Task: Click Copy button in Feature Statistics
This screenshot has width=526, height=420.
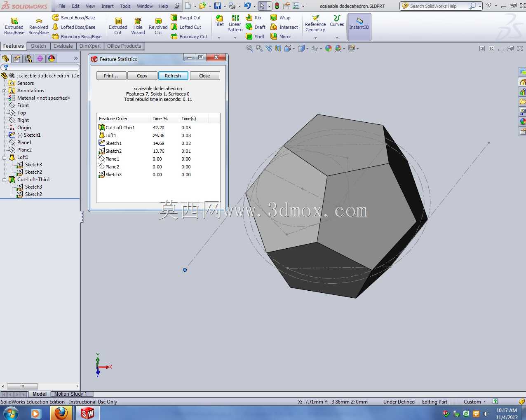Action: 142,76
